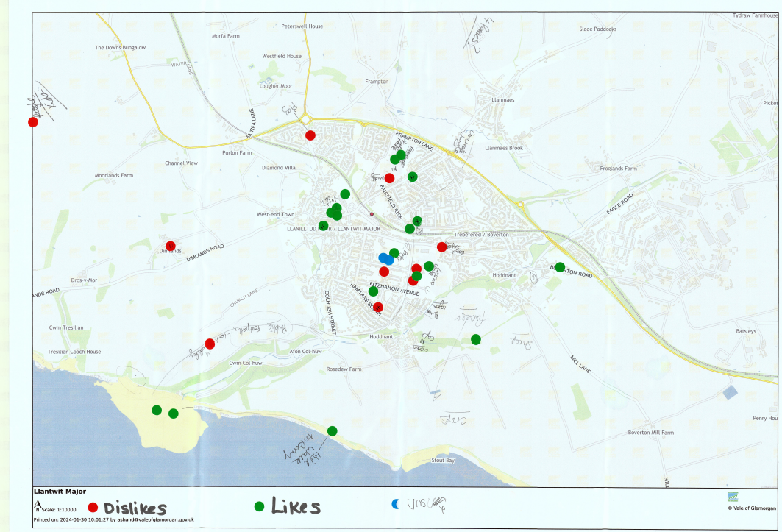Select the lone green dot southeast of Hoddnant

[x=476, y=339]
